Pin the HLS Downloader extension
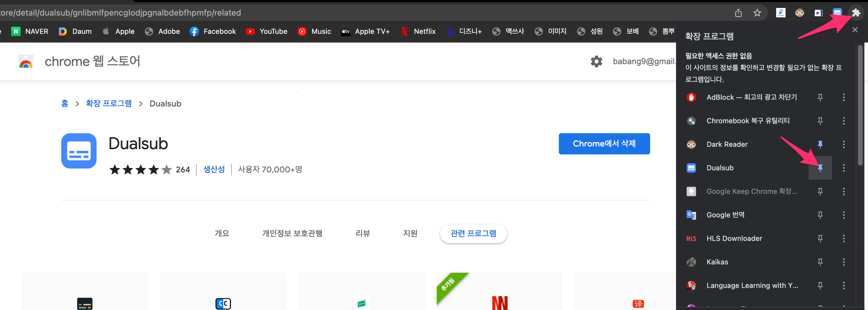Viewport: 868px width, 310px height. click(820, 239)
